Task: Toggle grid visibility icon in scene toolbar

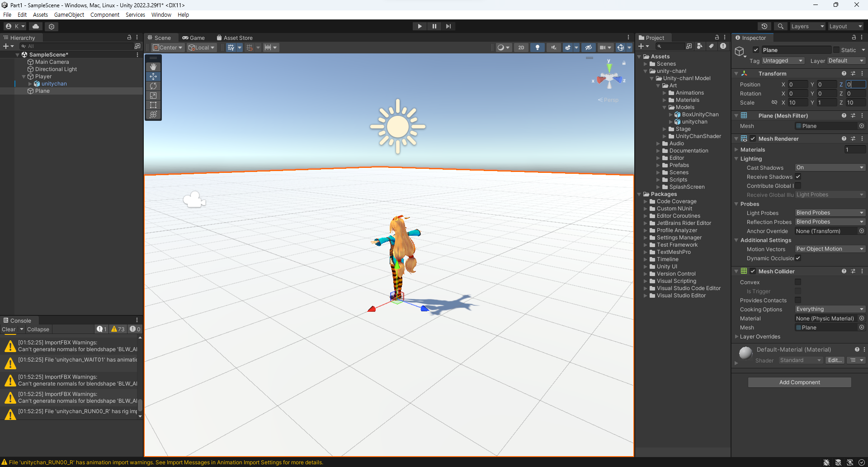Action: tap(231, 48)
